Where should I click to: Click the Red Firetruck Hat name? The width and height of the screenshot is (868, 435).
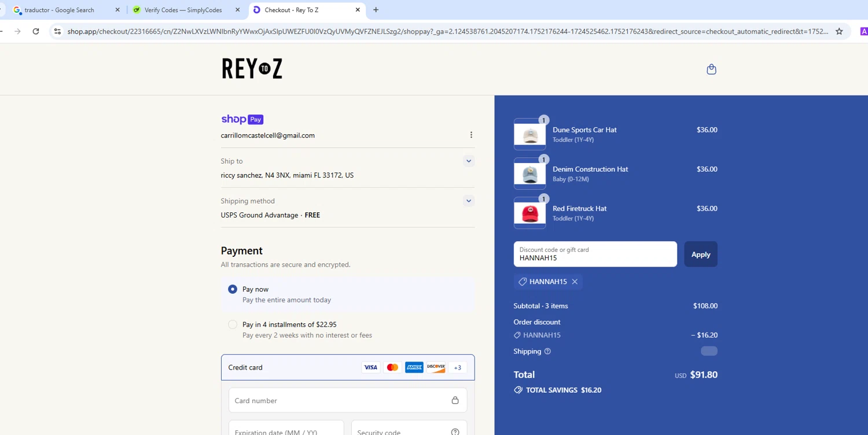pyautogui.click(x=579, y=209)
